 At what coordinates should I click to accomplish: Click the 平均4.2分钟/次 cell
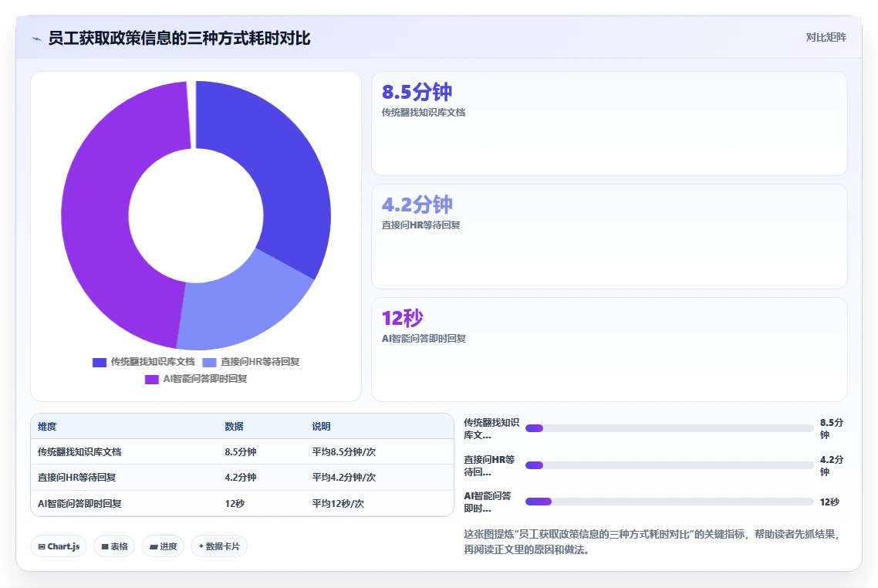pos(344,478)
